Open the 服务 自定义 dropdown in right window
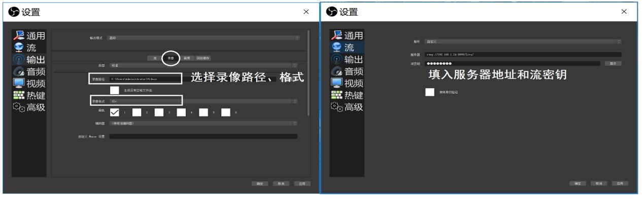644x199 pixels. 523,41
